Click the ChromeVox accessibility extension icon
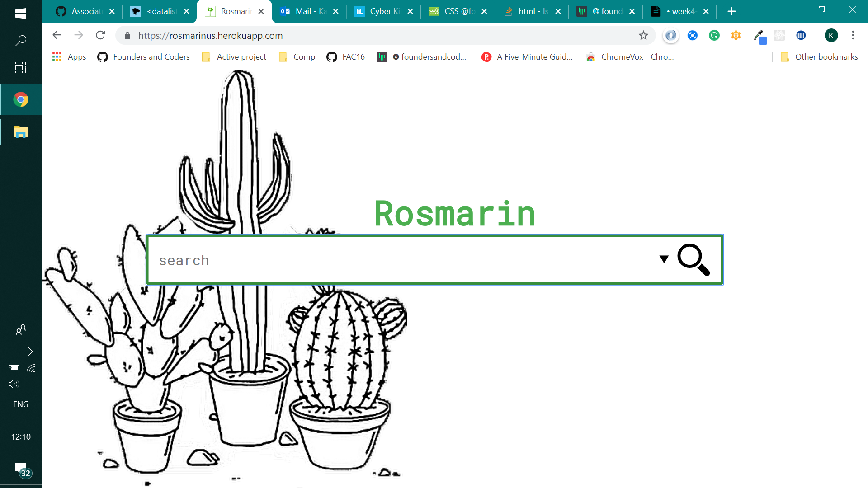 pos(736,35)
